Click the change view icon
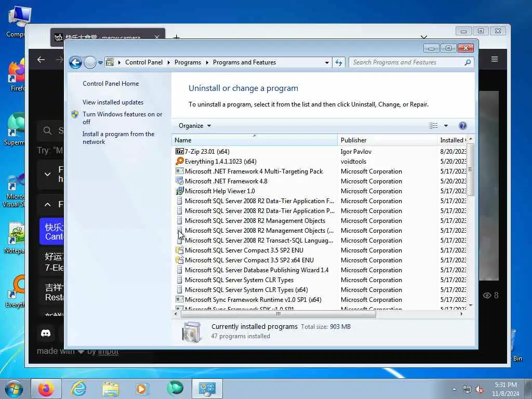Image resolution: width=532 pixels, height=399 pixels. pos(433,126)
